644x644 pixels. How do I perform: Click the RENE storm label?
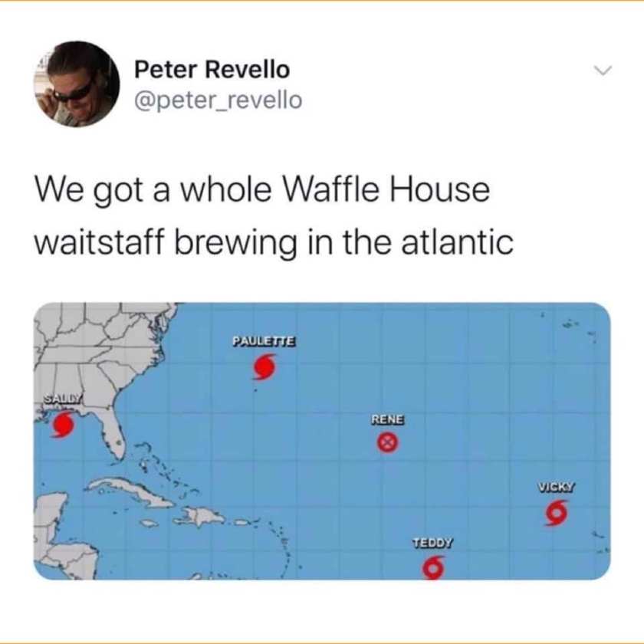coord(388,419)
